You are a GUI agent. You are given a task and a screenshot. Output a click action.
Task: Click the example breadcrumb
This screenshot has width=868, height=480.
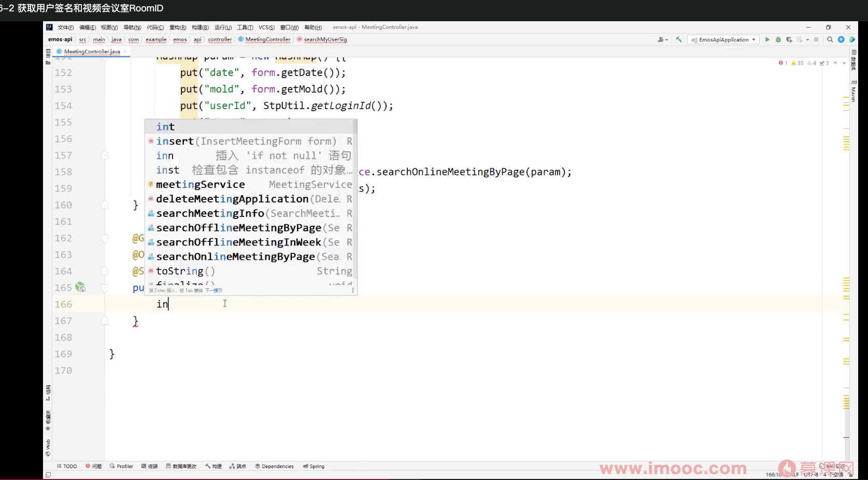(x=156, y=39)
